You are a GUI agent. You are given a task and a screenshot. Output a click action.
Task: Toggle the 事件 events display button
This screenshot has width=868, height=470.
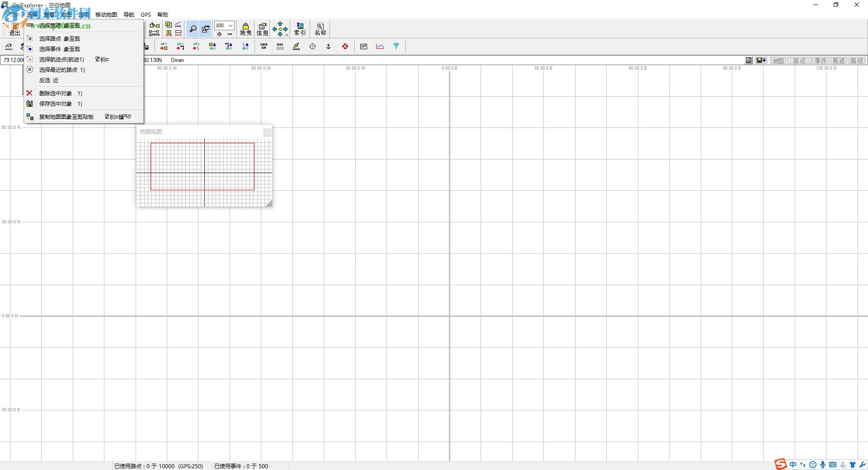pos(821,61)
